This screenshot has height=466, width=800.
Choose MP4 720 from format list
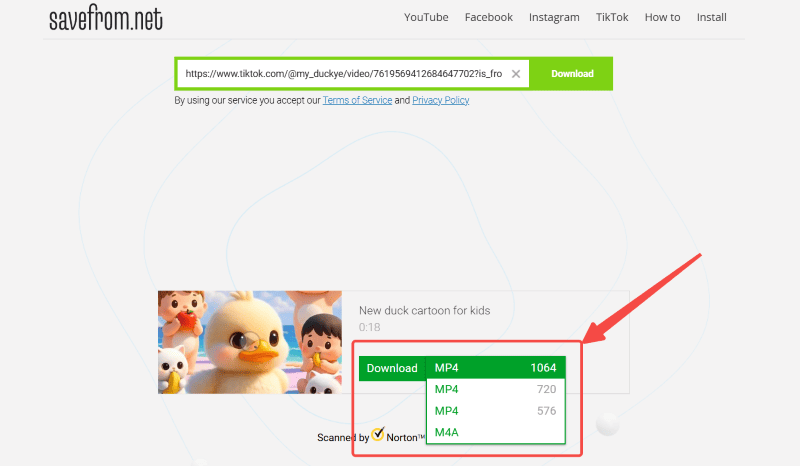tap(495, 389)
